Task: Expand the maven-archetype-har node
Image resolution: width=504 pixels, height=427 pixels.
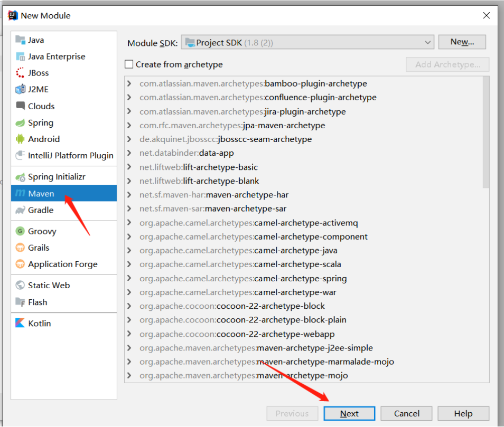Action: (129, 195)
